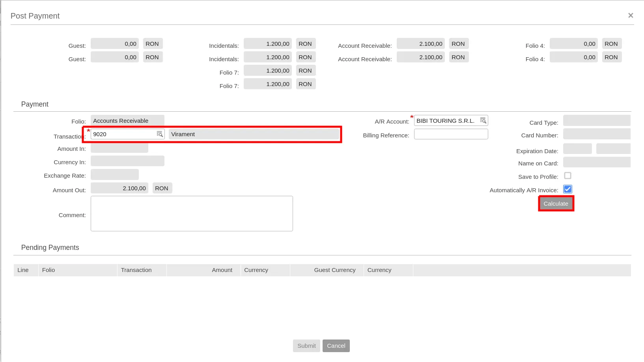
Task: Click the Virament transaction description field
Action: click(254, 134)
